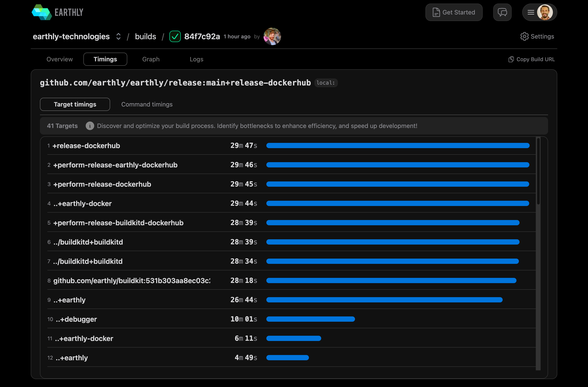Open the chat feedback icon
588x387 pixels.
click(502, 12)
